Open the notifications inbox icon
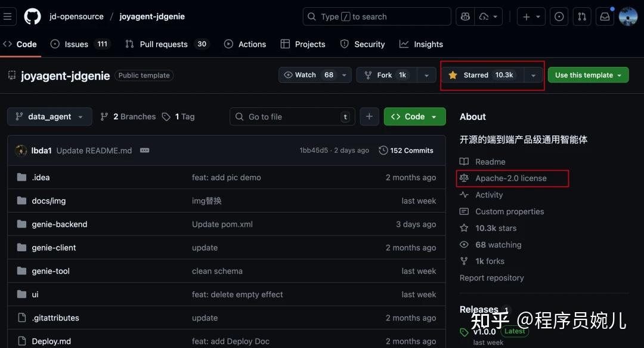644x348 pixels. (605, 17)
